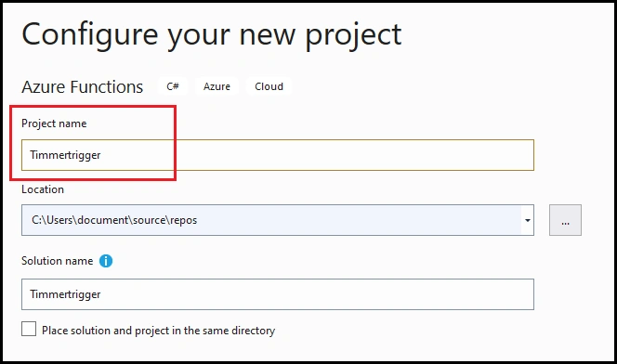Select the Location path combo box
Screen dimensions: 617x364
(278, 220)
